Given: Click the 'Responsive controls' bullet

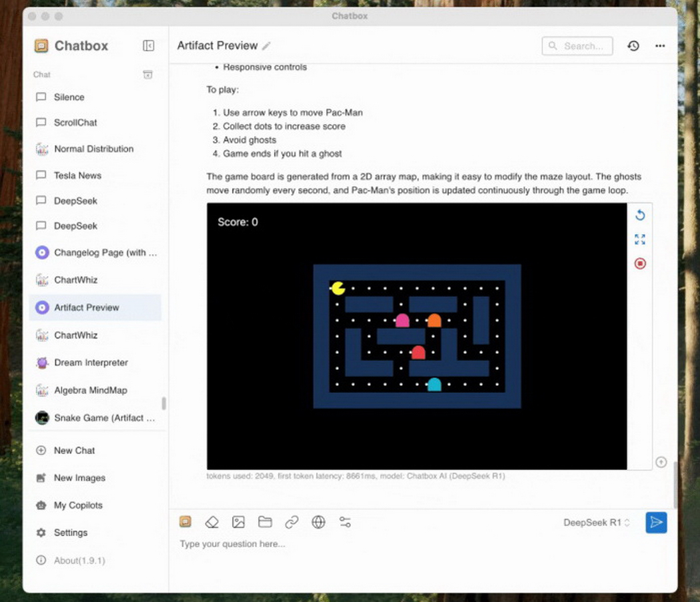Looking at the screenshot, I should 265,67.
